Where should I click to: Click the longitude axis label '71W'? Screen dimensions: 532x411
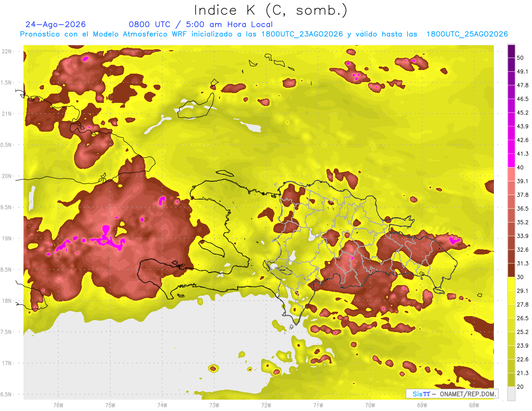[x=318, y=405]
